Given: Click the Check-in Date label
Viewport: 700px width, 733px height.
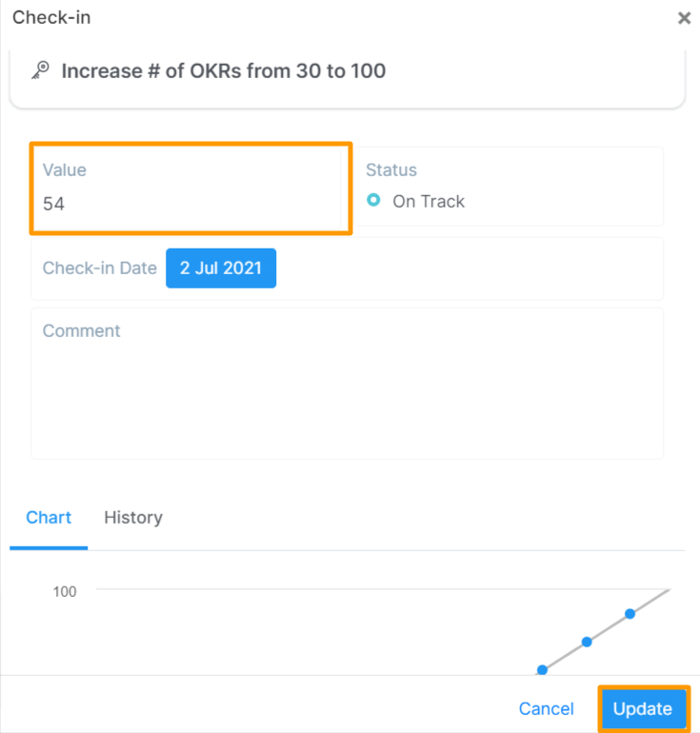Looking at the screenshot, I should pos(99,268).
